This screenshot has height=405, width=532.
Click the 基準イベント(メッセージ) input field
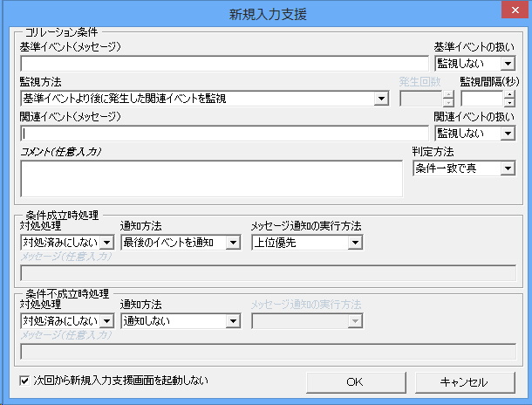pyautogui.click(x=225, y=64)
